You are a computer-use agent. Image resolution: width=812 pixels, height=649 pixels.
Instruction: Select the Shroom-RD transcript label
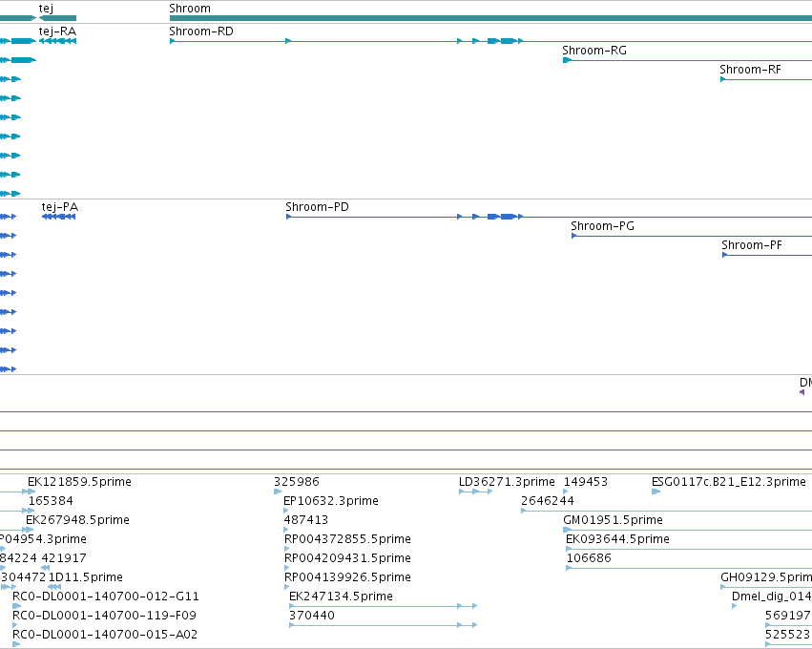coord(201,31)
